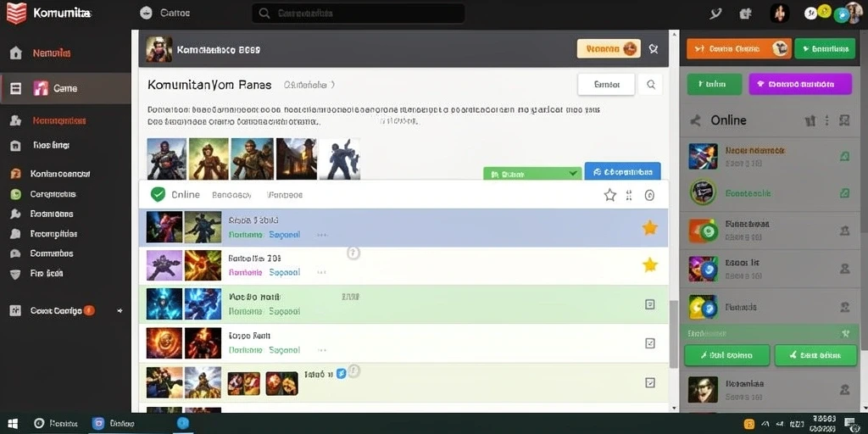Click the four-dots grid icon in tab bar
The width and height of the screenshot is (868, 434).
(x=629, y=195)
